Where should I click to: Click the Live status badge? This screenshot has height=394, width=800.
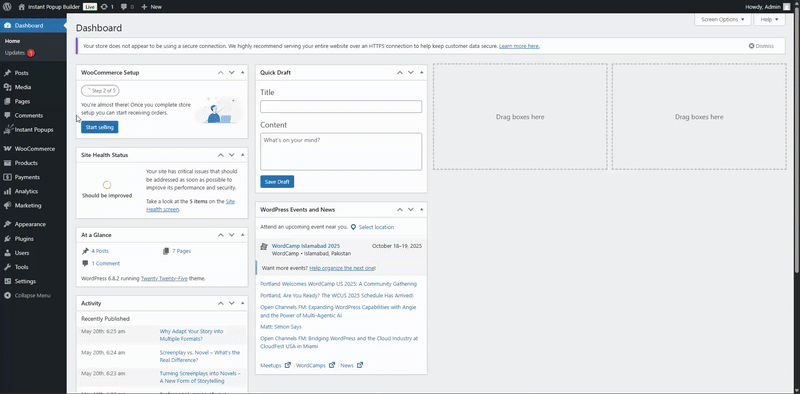coord(90,7)
